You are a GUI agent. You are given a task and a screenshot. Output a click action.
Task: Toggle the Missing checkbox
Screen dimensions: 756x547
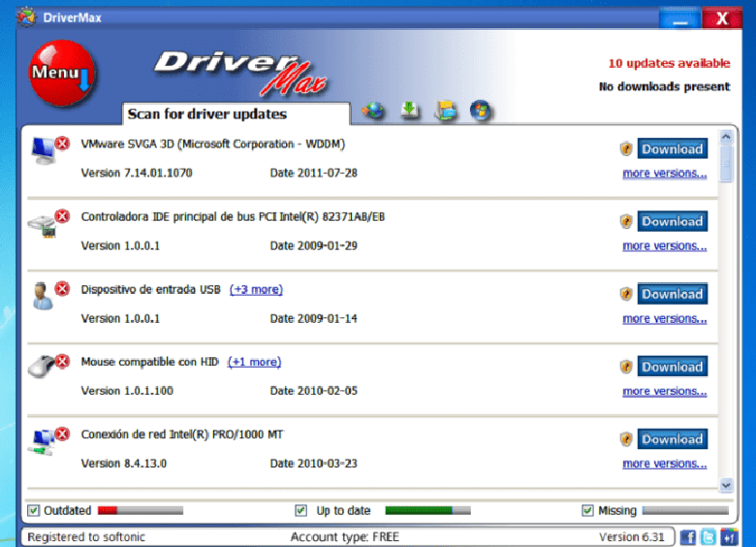587,510
